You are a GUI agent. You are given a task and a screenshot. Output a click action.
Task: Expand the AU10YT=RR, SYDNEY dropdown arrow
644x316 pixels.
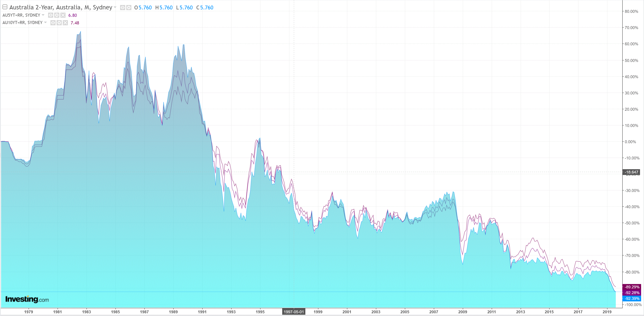pyautogui.click(x=46, y=22)
